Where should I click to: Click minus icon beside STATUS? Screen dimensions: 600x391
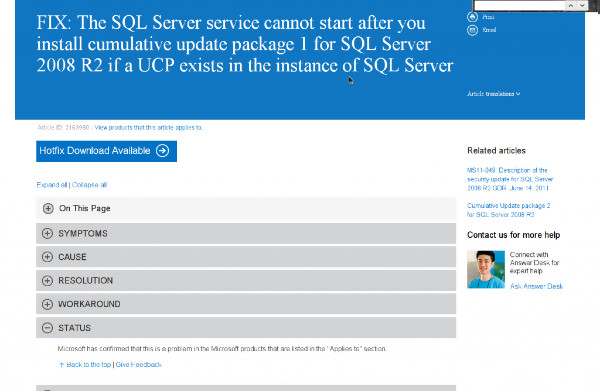point(47,328)
